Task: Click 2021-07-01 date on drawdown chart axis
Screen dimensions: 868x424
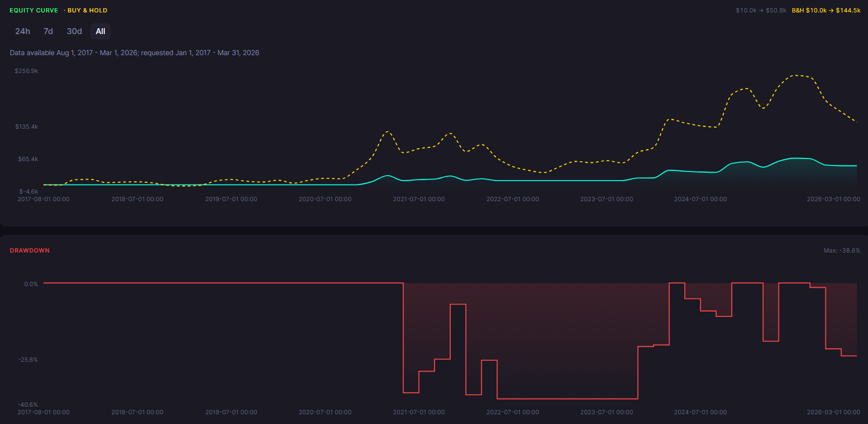Action: click(419, 412)
